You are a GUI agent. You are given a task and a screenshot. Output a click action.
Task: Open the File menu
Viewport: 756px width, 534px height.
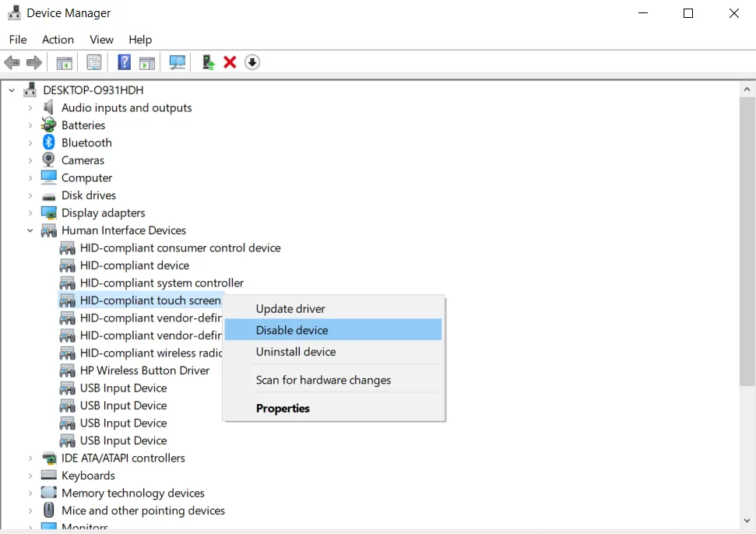tap(18, 40)
